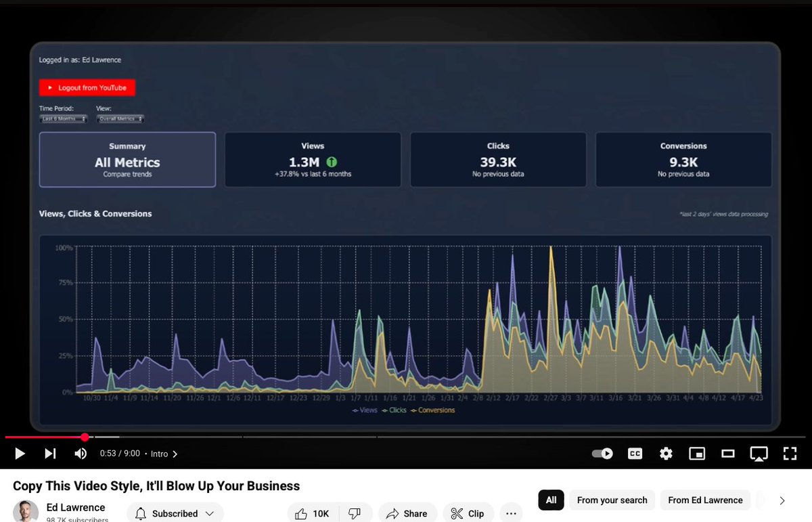Open the Subscribed notification options
This screenshot has width=812, height=522.
(175, 513)
